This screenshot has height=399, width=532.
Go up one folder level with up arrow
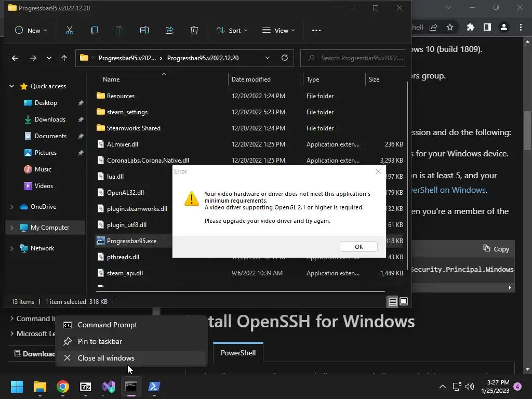tap(64, 58)
